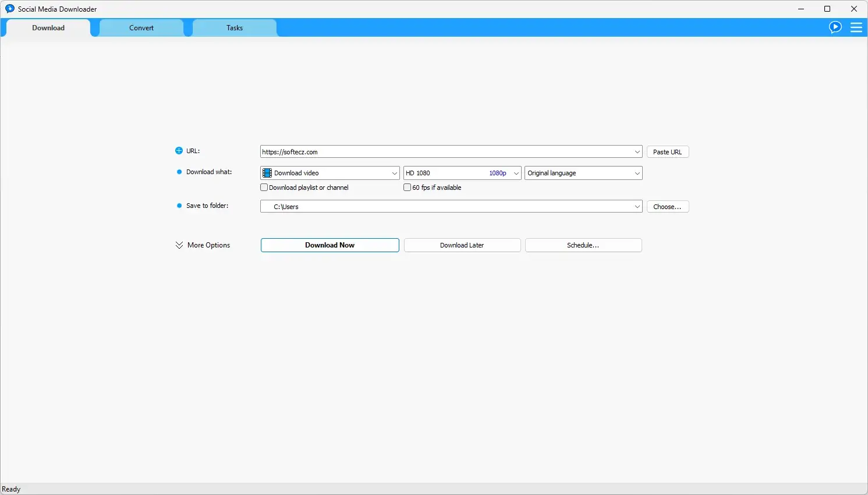Click the blue plus icon beside URL
Screen dimensions: 868x495
(x=179, y=151)
